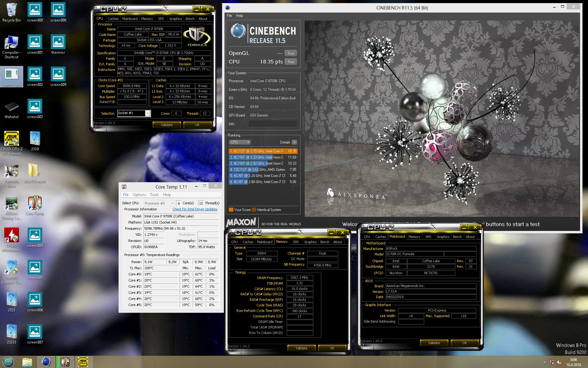Click the Info field in Cinebench
The width and height of the screenshot is (588, 368).
click(x=273, y=124)
